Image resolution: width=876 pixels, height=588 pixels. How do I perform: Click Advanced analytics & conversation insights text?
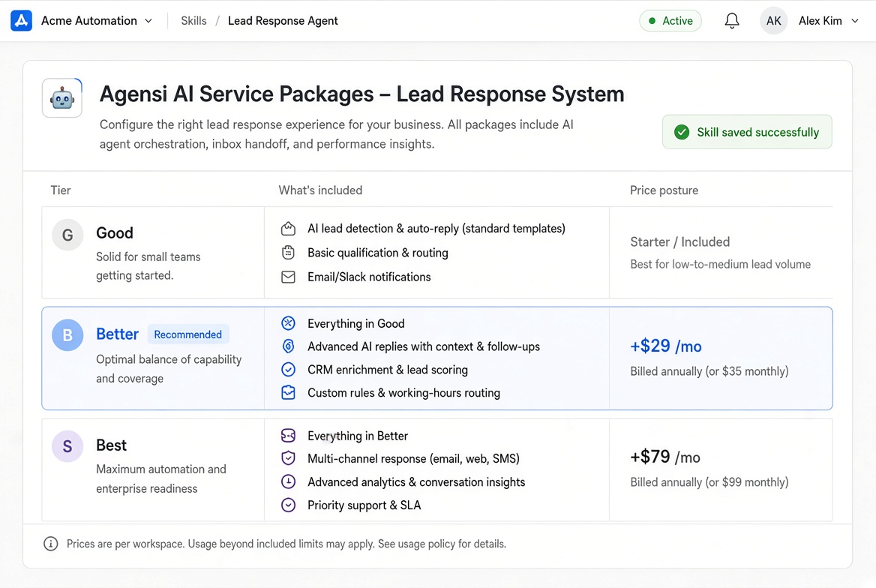pyautogui.click(x=416, y=482)
